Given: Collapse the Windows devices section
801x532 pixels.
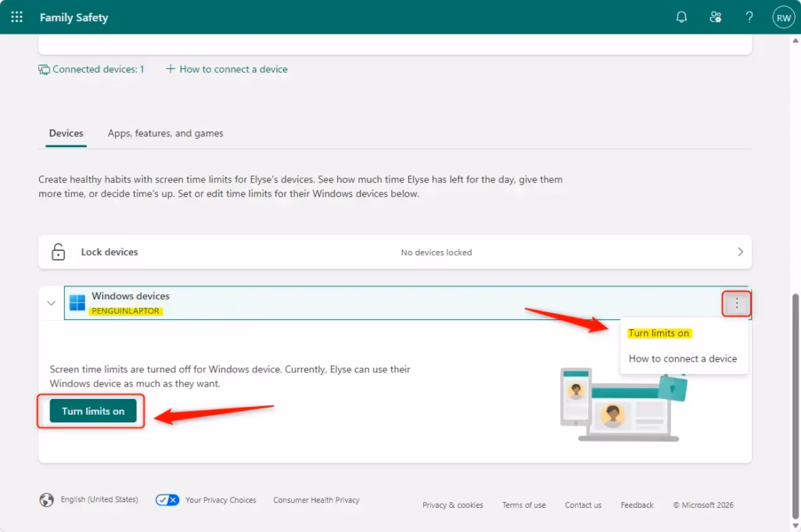Looking at the screenshot, I should (51, 303).
